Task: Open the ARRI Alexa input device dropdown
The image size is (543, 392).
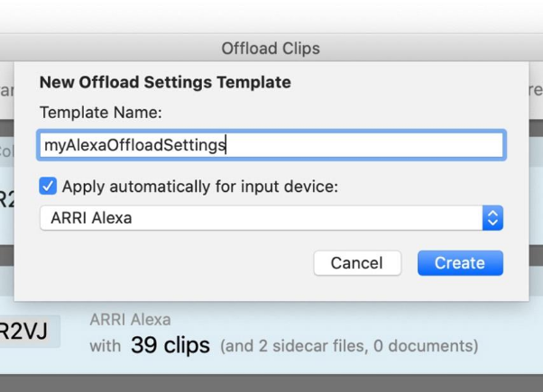Action: [271, 218]
